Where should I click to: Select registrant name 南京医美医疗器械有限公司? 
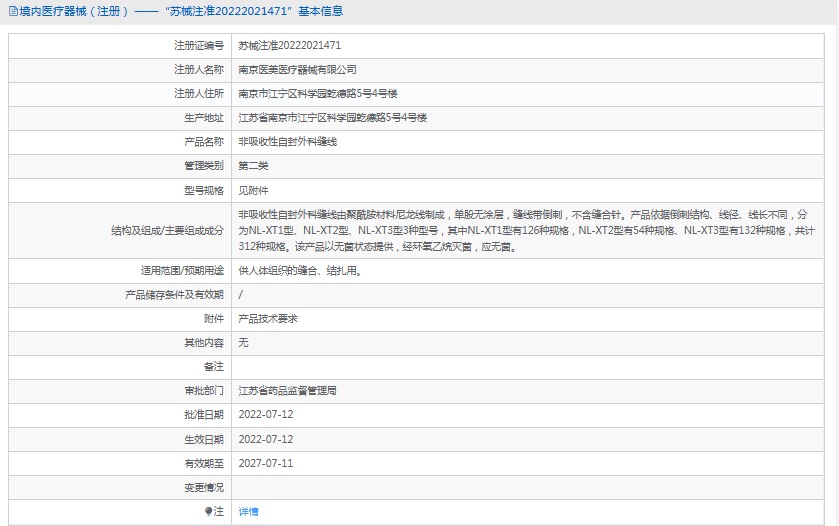pyautogui.click(x=298, y=70)
